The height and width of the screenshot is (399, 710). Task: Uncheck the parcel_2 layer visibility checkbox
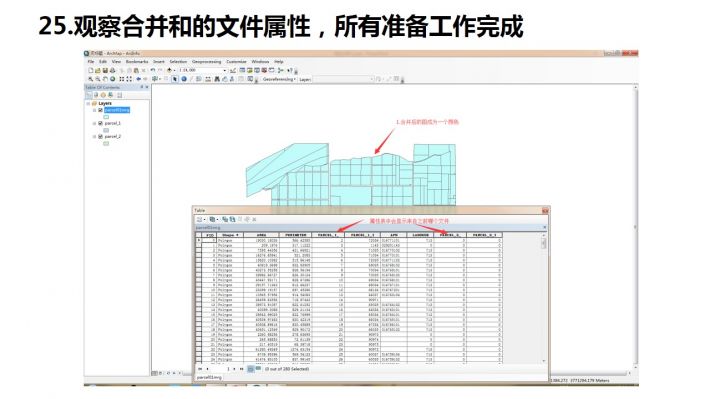coord(101,136)
